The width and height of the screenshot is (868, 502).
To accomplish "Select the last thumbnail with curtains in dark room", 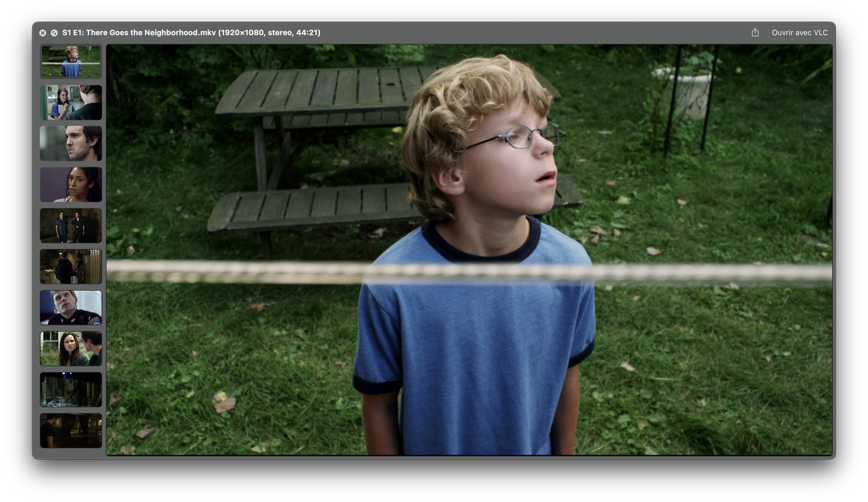I will point(71,431).
